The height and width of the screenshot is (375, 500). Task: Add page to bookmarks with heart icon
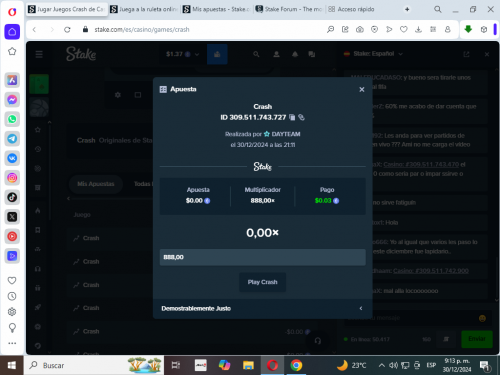(x=404, y=30)
